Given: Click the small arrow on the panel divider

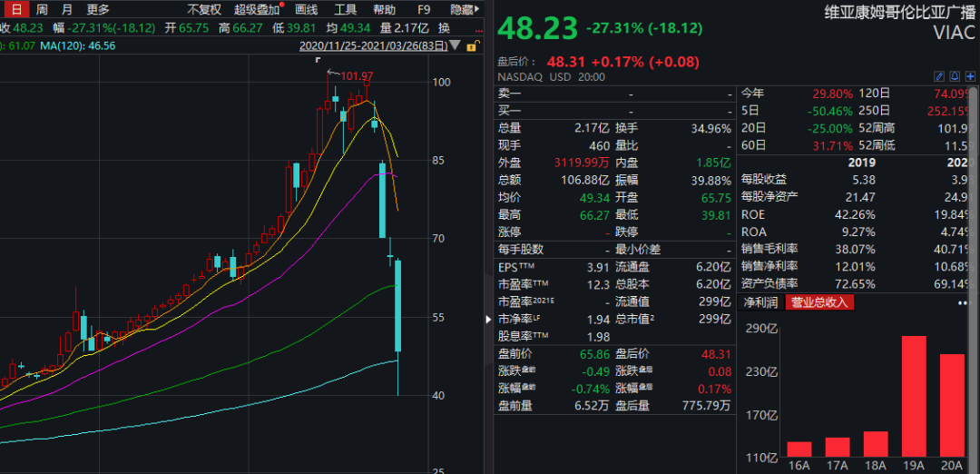Looking at the screenshot, I should [490, 319].
